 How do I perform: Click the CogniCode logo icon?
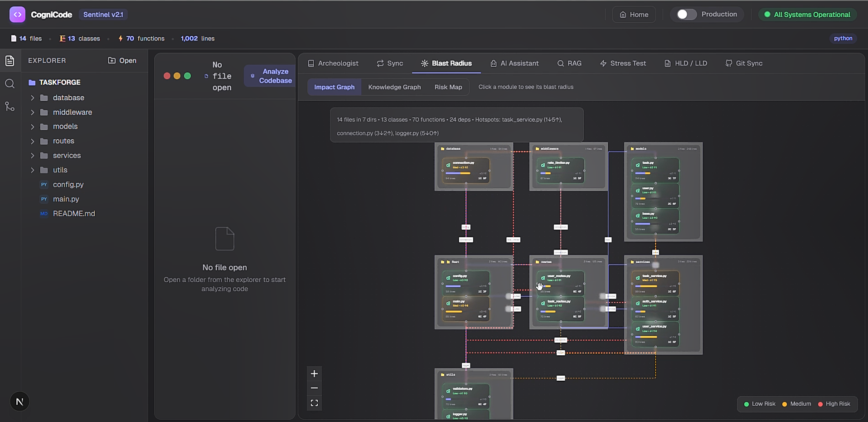(x=17, y=15)
